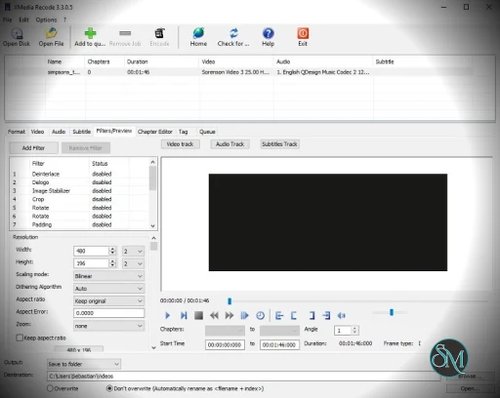Open the Zoom none dropdown
The image size is (500, 398).
click(x=109, y=326)
